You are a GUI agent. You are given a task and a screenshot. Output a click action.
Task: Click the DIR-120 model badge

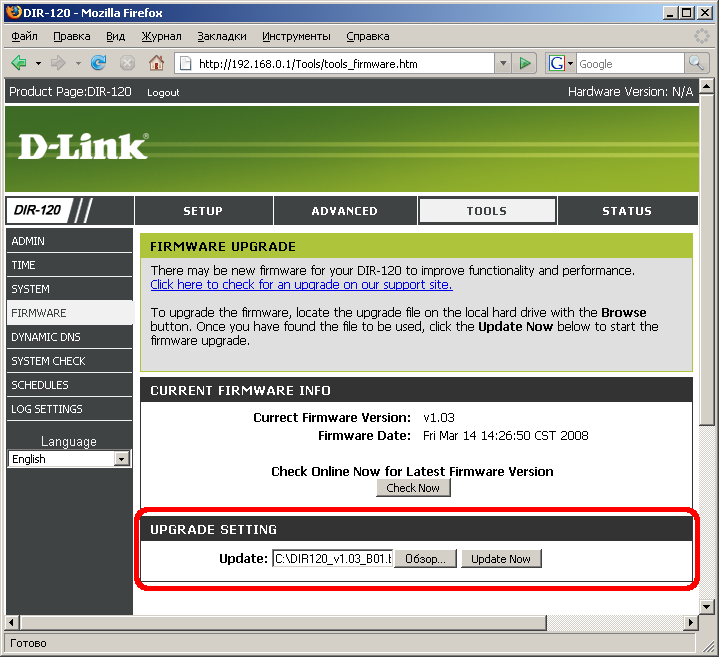(39, 210)
